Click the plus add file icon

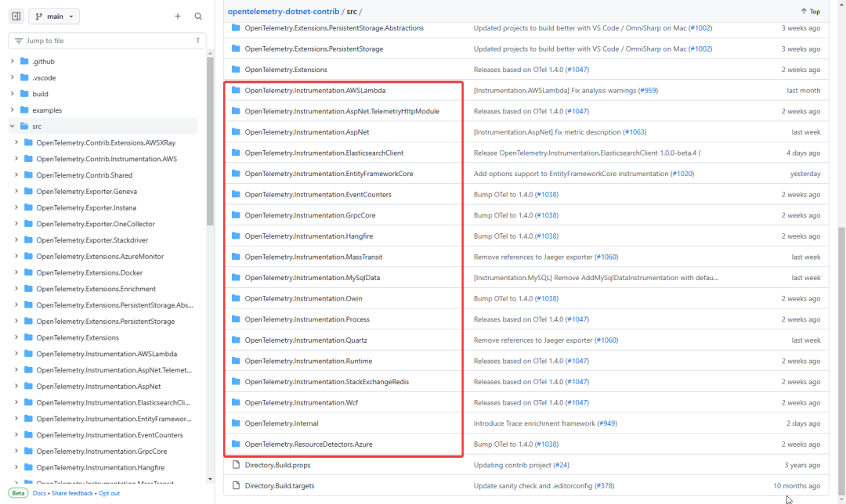coord(178,16)
